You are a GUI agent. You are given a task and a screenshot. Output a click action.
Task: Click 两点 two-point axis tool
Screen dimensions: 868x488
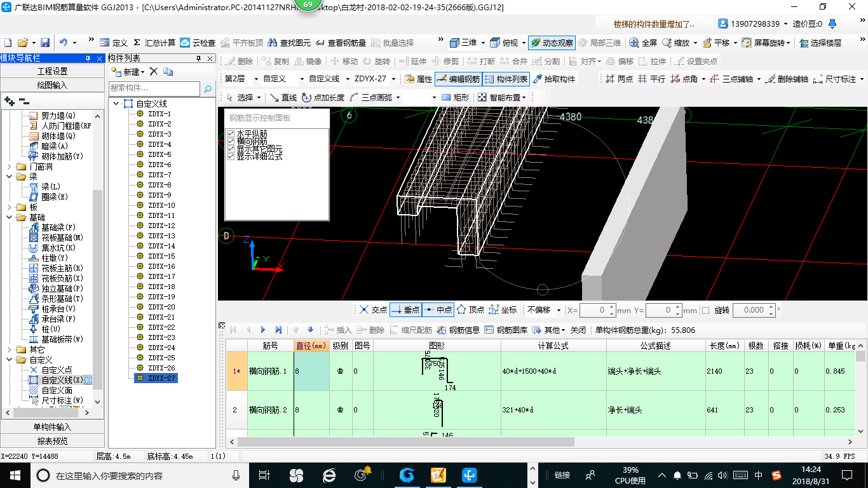coord(619,79)
